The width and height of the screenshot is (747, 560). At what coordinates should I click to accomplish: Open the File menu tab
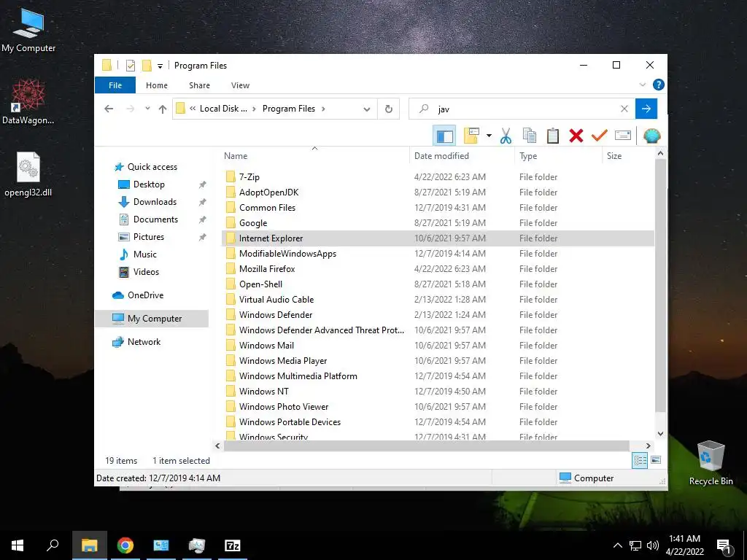click(x=115, y=85)
